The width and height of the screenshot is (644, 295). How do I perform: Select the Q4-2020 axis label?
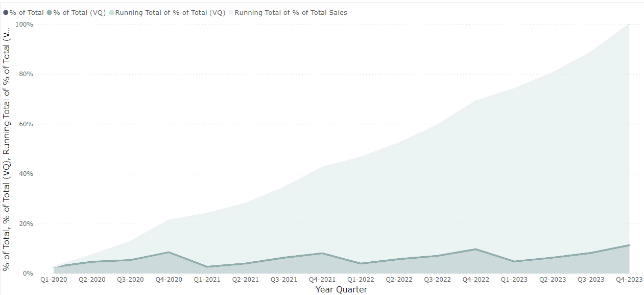[168, 280]
